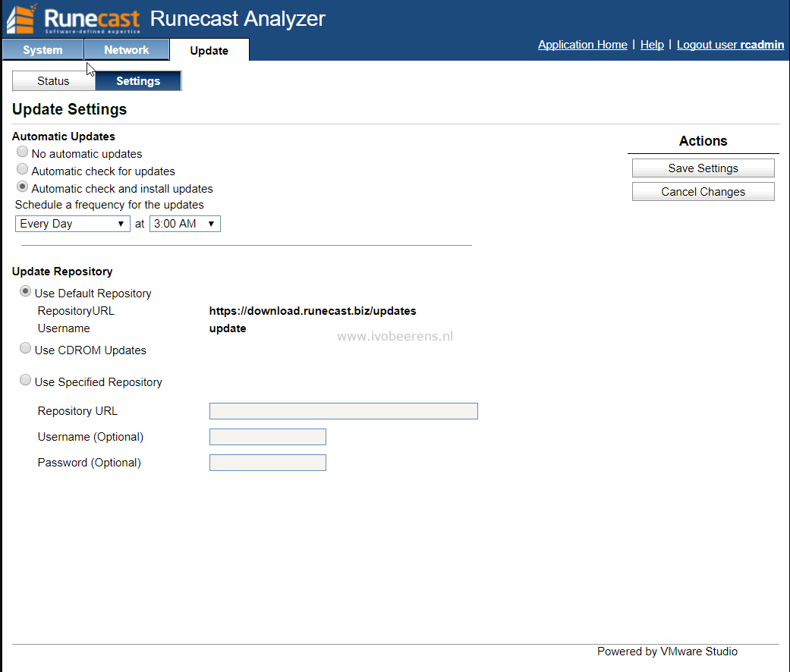Click the Password (Optional) field

pos(268,463)
